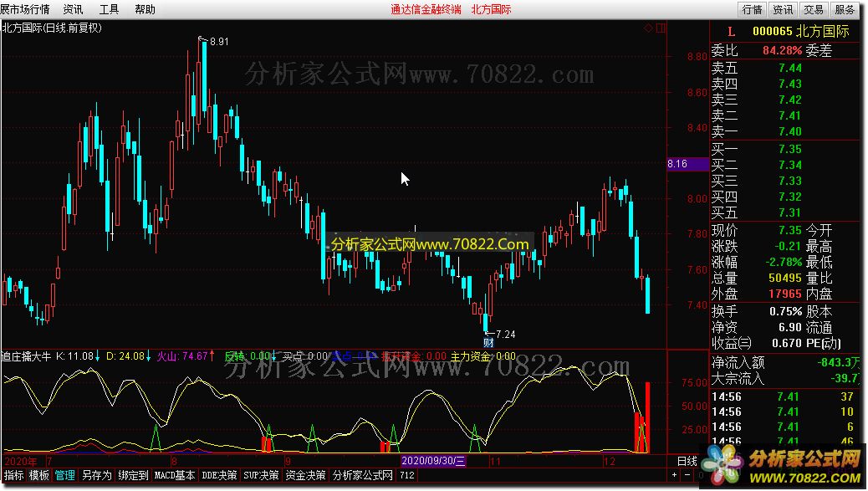Click the 买一 price 7.35
Screen dimensions: 868x491
pos(790,150)
